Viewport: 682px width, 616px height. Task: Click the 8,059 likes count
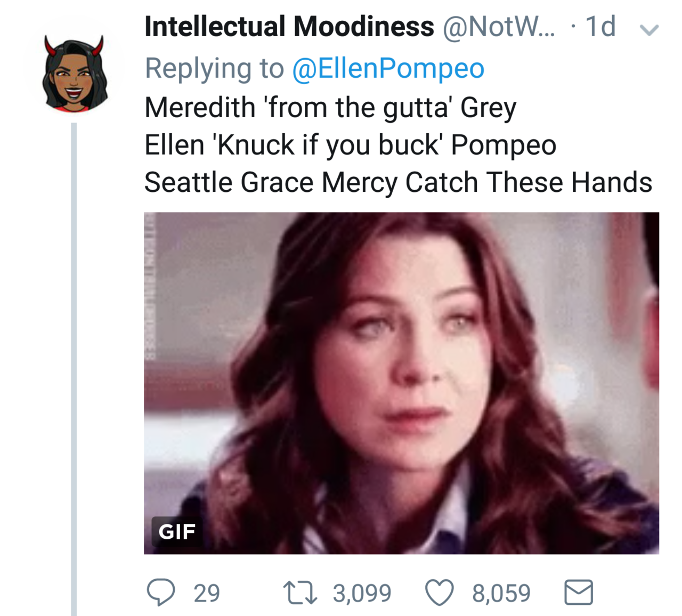tap(501, 593)
